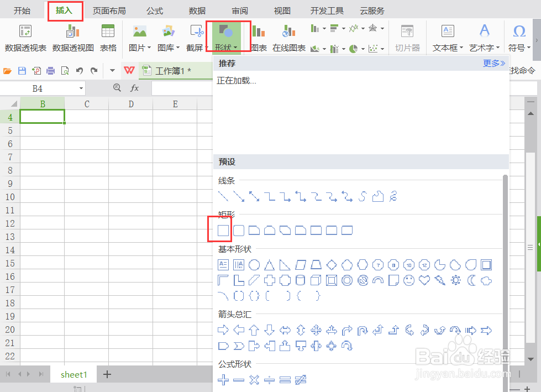Select the oval basic shape
Viewport: 541px width, 392px height.
(254, 265)
